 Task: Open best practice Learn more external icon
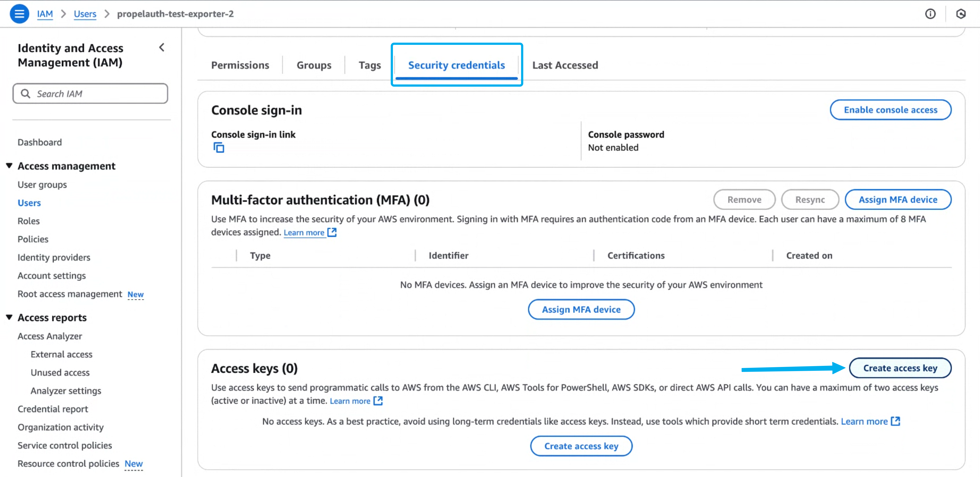(896, 421)
